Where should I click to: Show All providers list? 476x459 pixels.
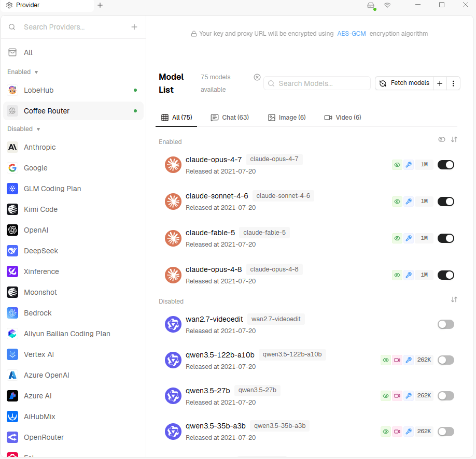point(73,52)
